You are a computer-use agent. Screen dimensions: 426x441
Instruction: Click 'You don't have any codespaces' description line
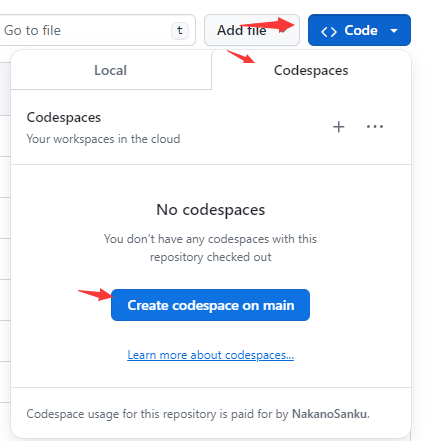210,239
